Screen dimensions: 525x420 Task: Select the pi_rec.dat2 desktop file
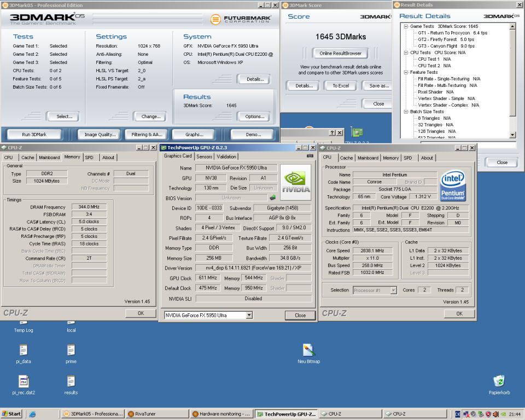click(x=24, y=385)
